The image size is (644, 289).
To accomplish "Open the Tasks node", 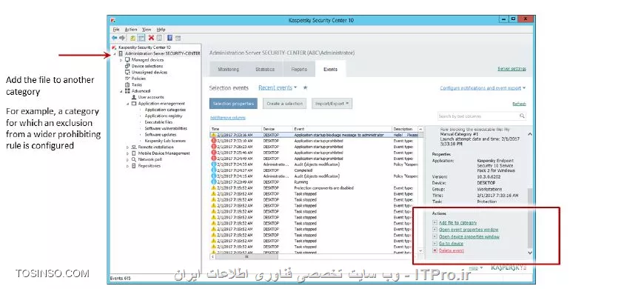I will pyautogui.click(x=137, y=84).
